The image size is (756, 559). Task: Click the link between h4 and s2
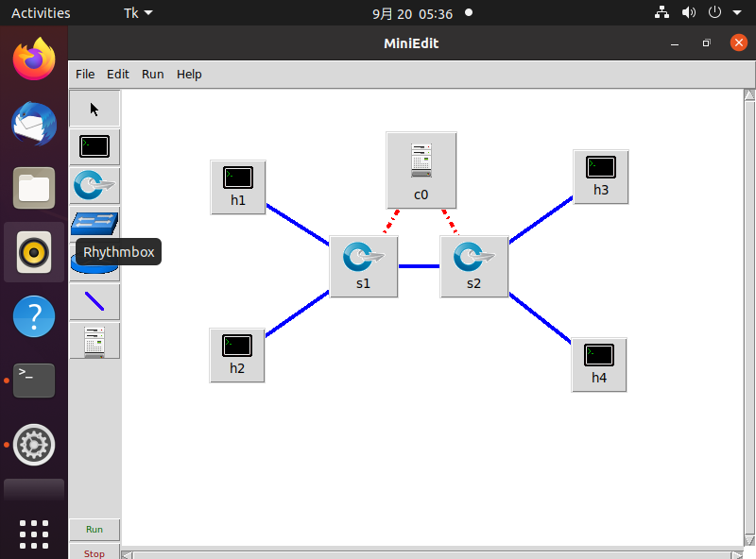(540, 318)
